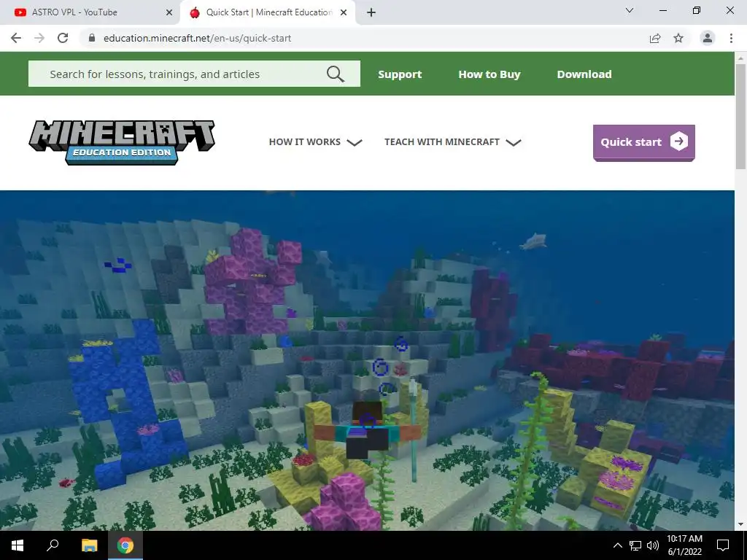Focus the lessons and articles search field
This screenshot has height=560, width=747.
[x=194, y=74]
